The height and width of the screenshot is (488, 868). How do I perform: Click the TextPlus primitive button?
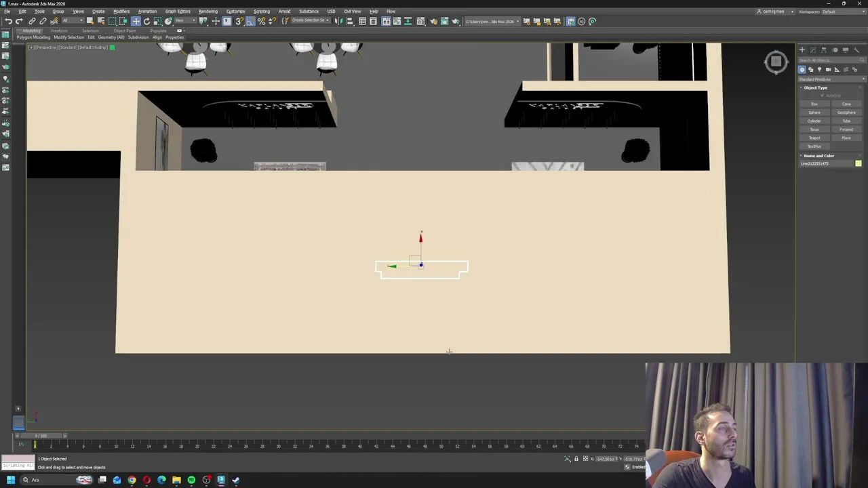point(814,146)
